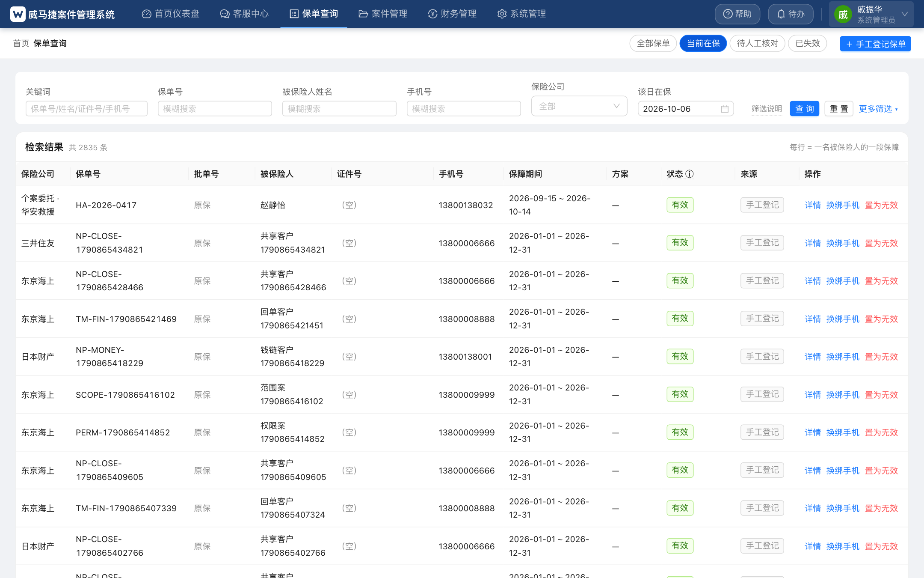
Task: Open 详情 for NP-CLOSE-1790865434821
Action: [813, 243]
